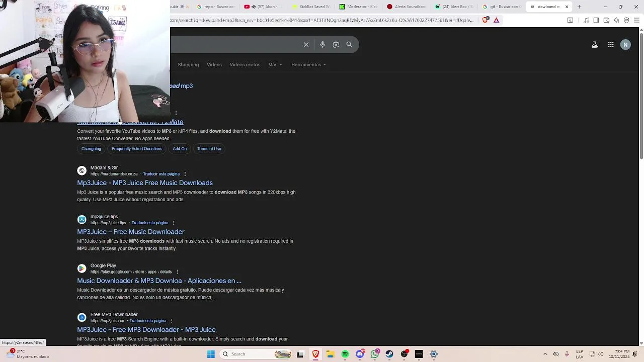Viewport: 644px width, 362px height.
Task: Open Spotify from the taskbar
Action: pyautogui.click(x=345, y=354)
